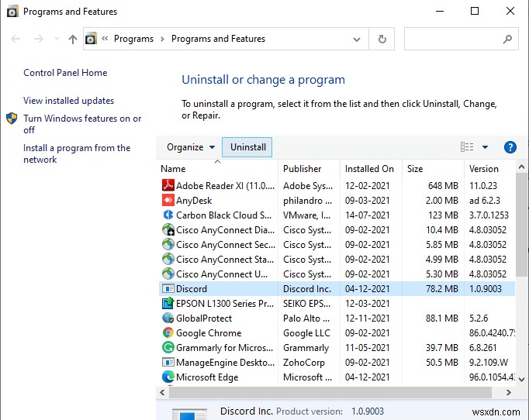Go back with the back arrow
Screen dimensions: 529x420
click(16, 39)
